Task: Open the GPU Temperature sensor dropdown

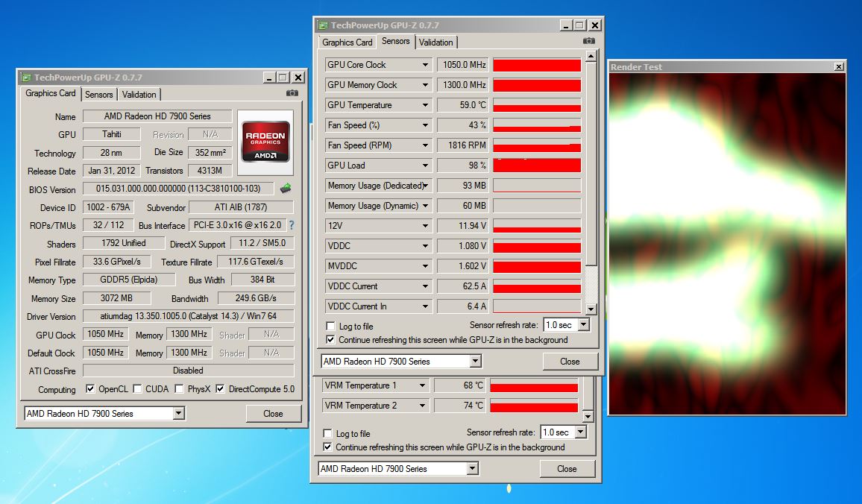Action: click(x=425, y=105)
